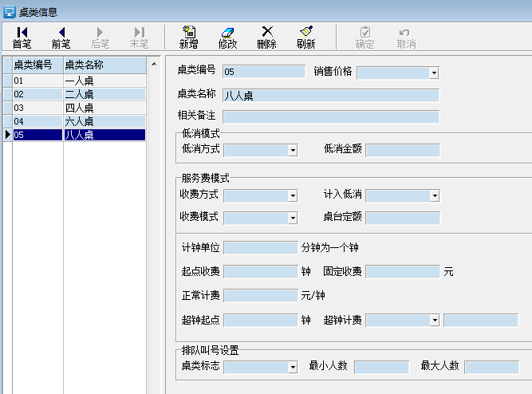Refresh the list using 刷新
532x394 pixels.
click(x=305, y=37)
